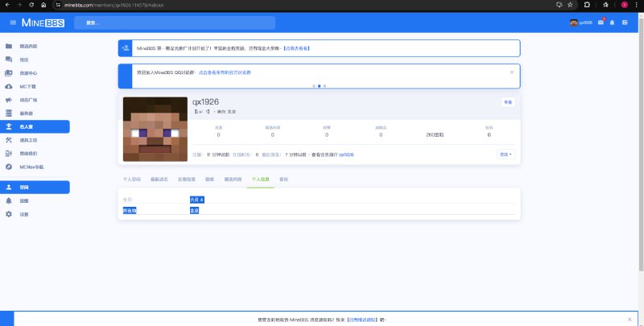Screen dimensions: 644x326
Task: Click the first carousel dot in notice banner
Action: 313,85
